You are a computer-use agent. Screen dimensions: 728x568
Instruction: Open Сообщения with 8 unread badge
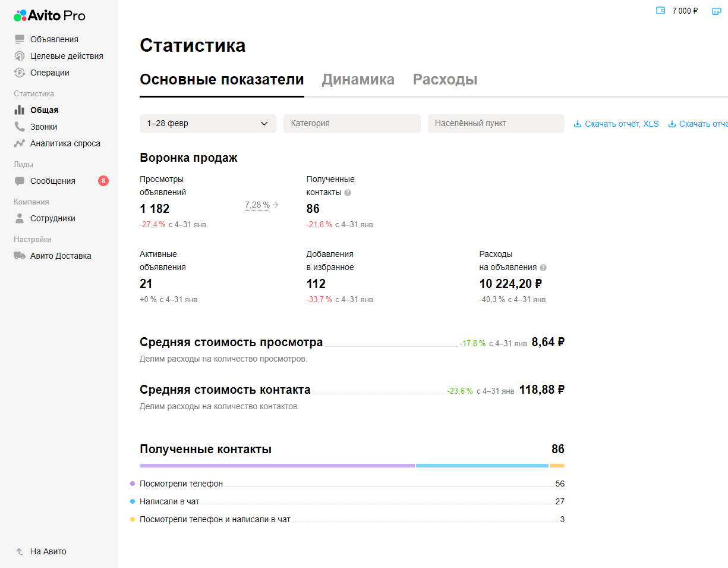(x=53, y=181)
